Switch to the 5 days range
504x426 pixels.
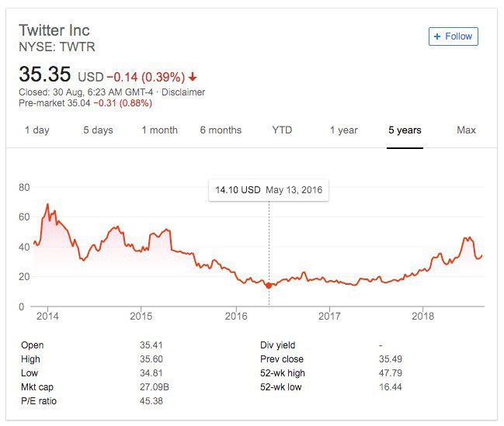coord(98,130)
